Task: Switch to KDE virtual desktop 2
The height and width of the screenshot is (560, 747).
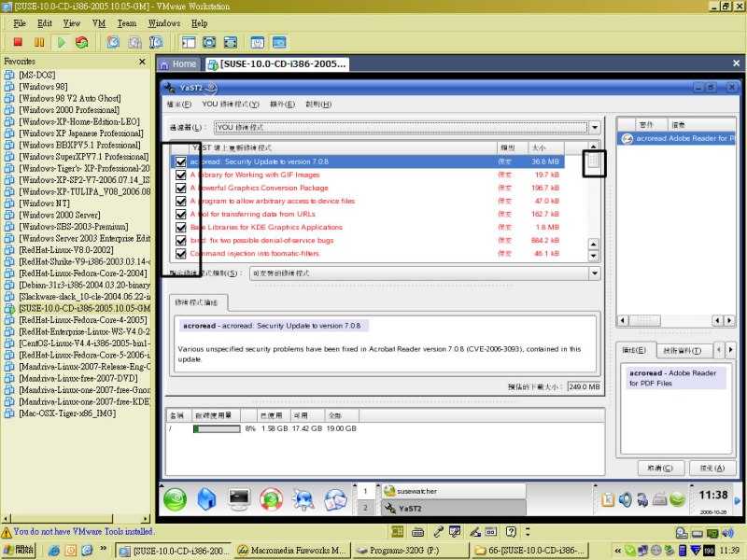Action: pos(365,508)
